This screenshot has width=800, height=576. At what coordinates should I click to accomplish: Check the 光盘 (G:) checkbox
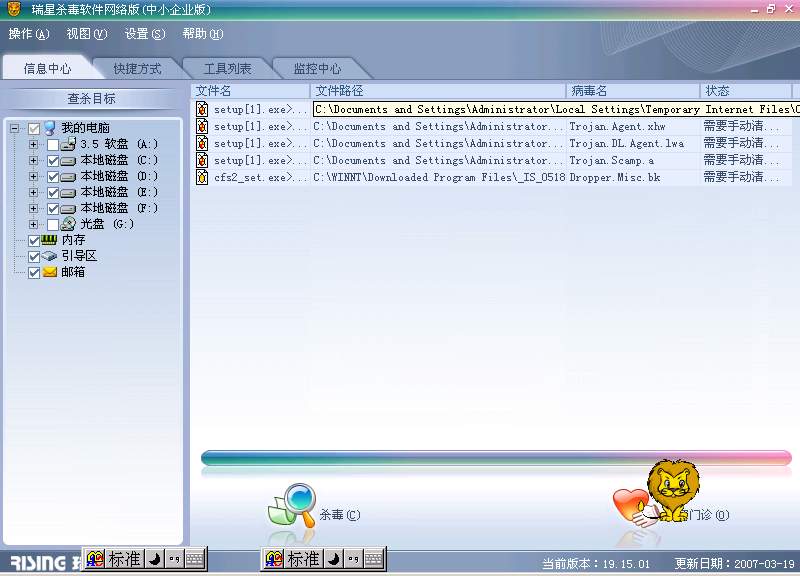tap(53, 224)
